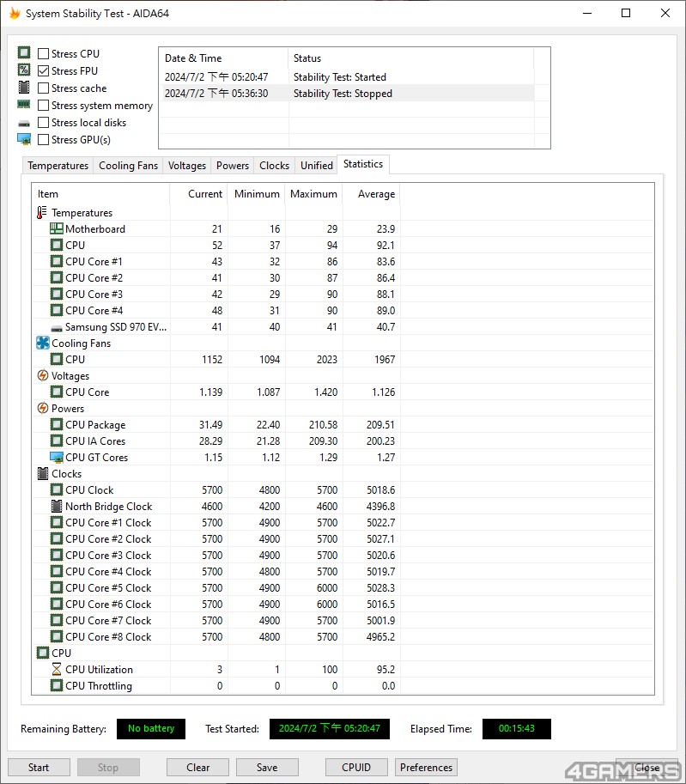Viewport: 686px width, 784px height.
Task: Click the monitor icon beside Stress GPU(s)
Action: [23, 139]
